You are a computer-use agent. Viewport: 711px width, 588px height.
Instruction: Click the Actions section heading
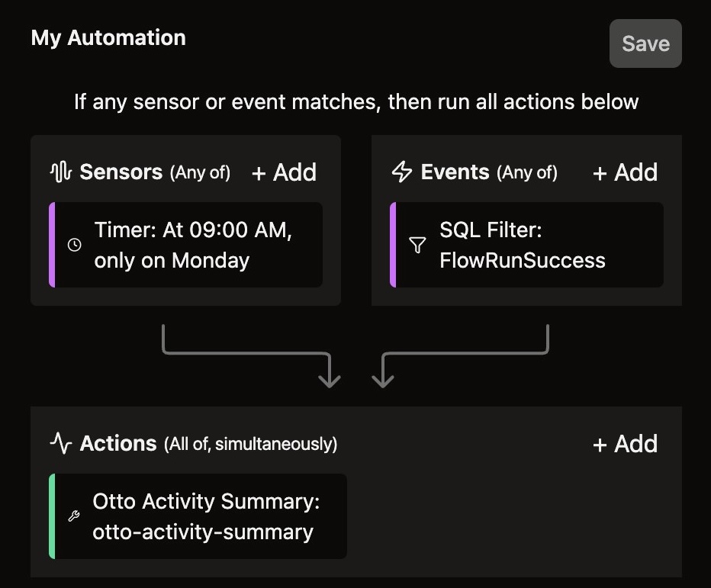(118, 443)
